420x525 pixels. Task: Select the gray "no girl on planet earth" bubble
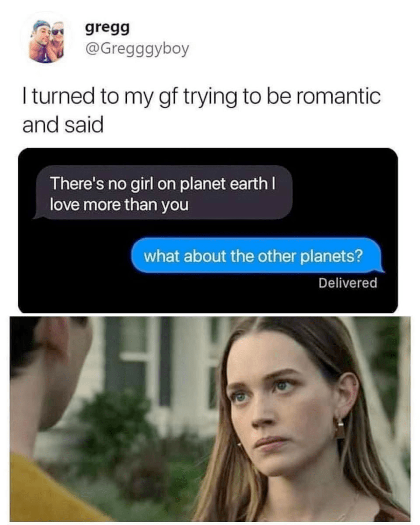click(x=163, y=192)
